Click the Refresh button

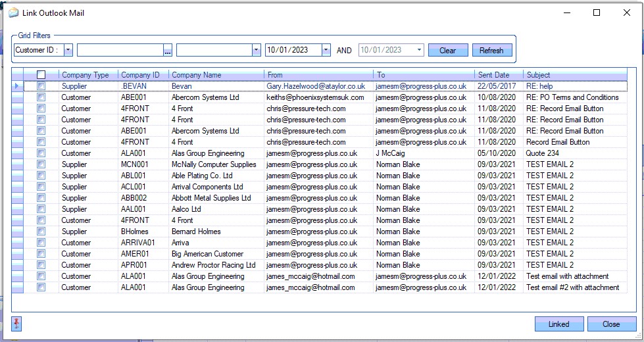point(491,50)
